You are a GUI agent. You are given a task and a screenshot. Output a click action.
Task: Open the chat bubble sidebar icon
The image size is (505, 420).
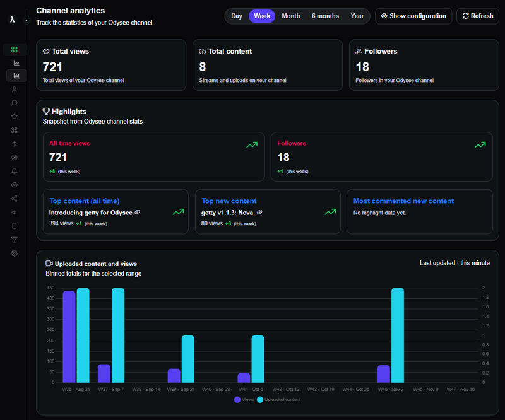[15, 103]
